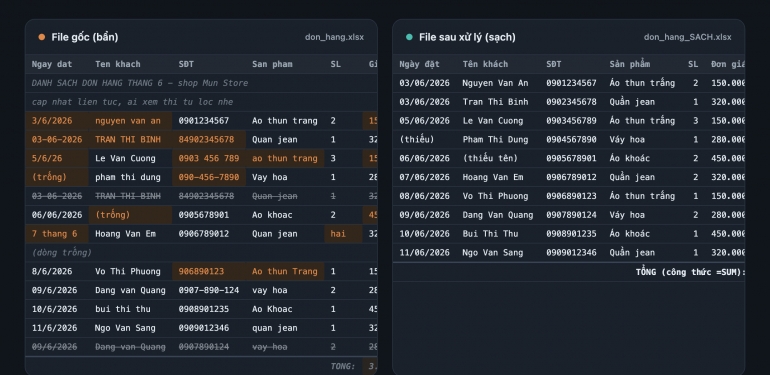Click the 'Áo khoác' product beside (thiếu tên)

coord(630,159)
